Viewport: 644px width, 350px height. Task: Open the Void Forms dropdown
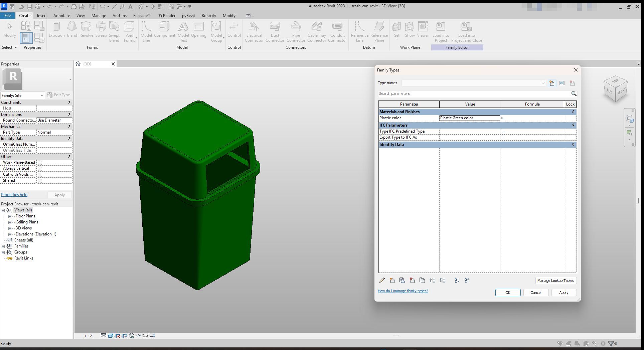129,32
